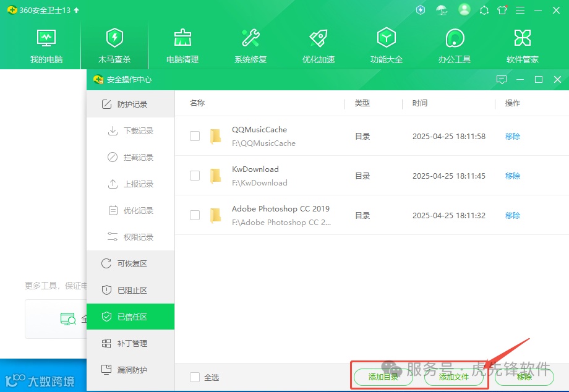The width and height of the screenshot is (569, 392).
Task: Click the Adobe Photoshop CC 2019 folder icon
Action: point(216,215)
